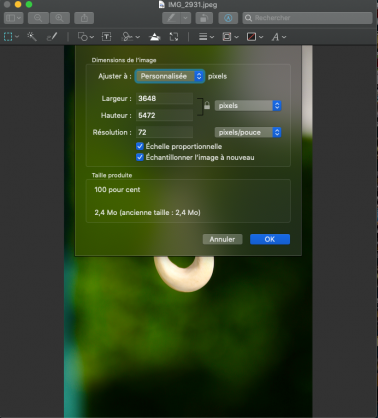Click the Largeur field with 3648
The width and height of the screenshot is (378, 418).
click(x=164, y=98)
